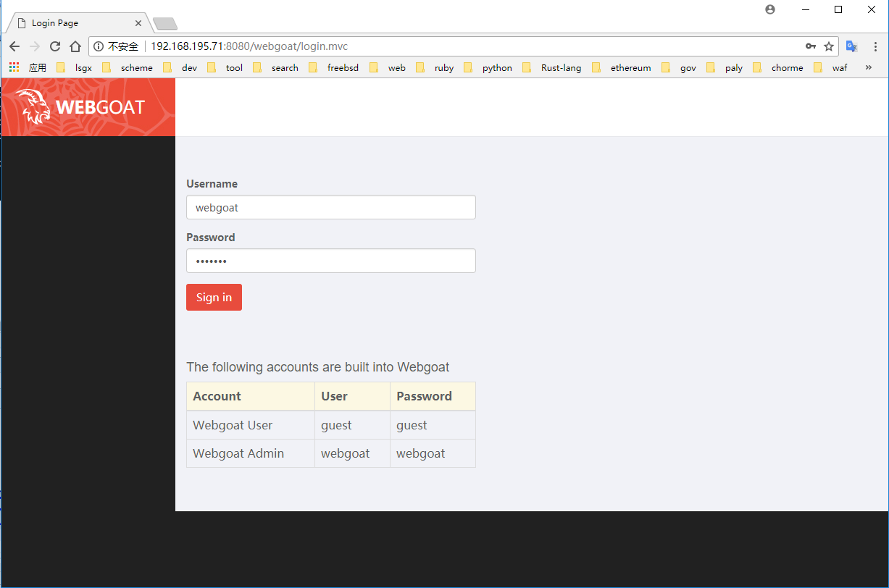Open the chorme bookmark folder
Image resolution: width=889 pixels, height=588 pixels.
coord(777,67)
